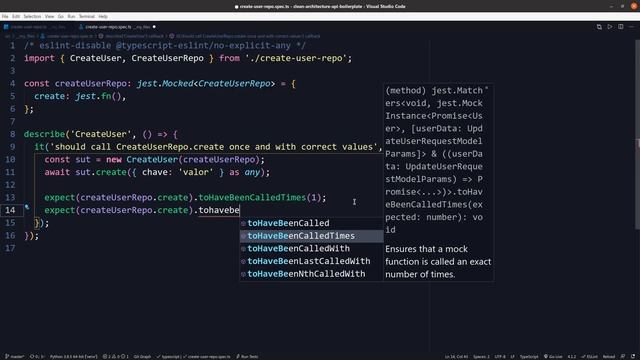Select the Python interpreter status bar entry
This screenshot has width=640, height=360.
coord(73,357)
